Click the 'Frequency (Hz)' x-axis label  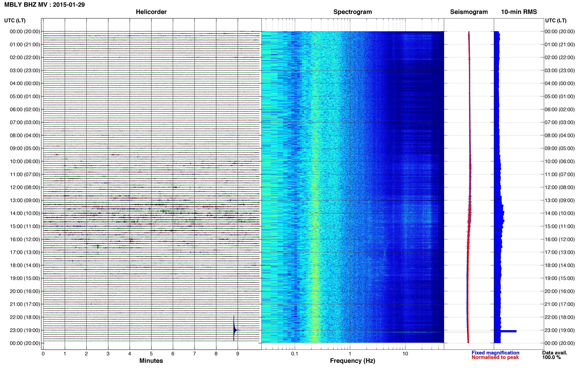pyautogui.click(x=352, y=361)
